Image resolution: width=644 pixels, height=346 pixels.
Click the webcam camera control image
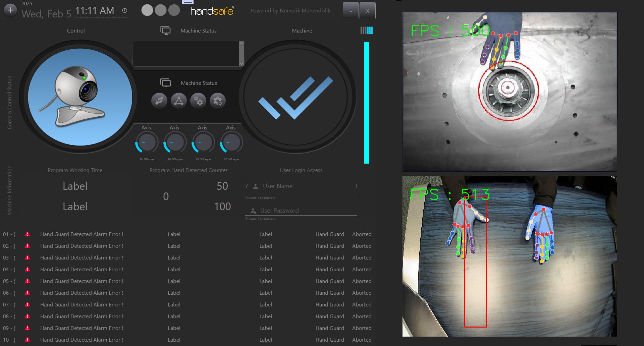click(80, 97)
